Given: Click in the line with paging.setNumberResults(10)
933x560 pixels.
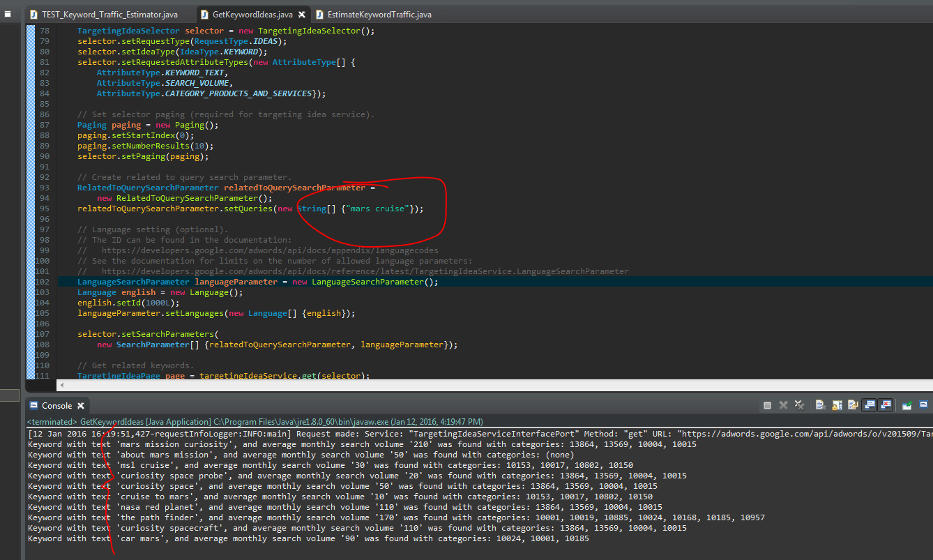Looking at the screenshot, I should click(x=145, y=146).
